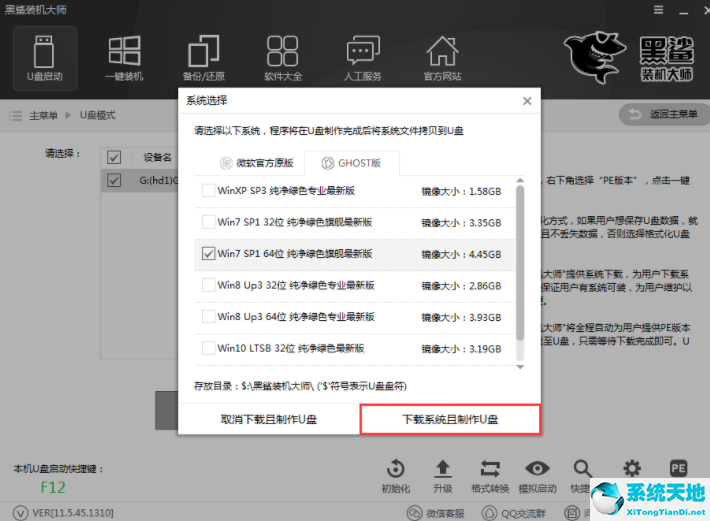710x521 pixels.
Task: Click the PE version icon
Action: point(678,468)
